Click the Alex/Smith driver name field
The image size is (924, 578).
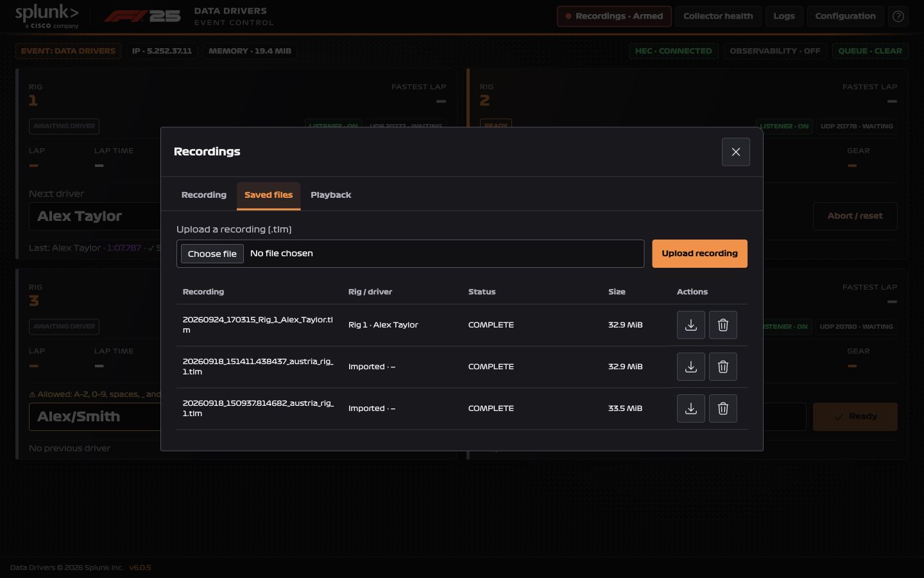point(95,417)
